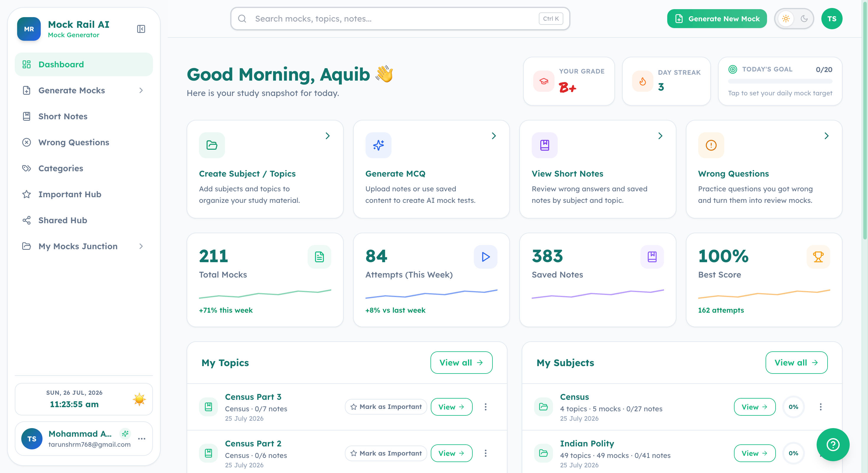Image resolution: width=868 pixels, height=473 pixels.
Task: Click the Ctrl K shortcut badge
Action: 551,19
